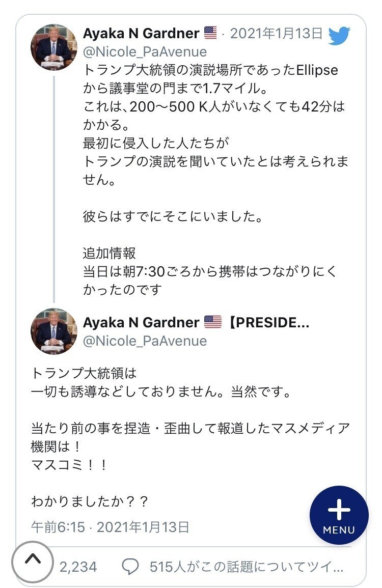Open the blue plus MENU button
The width and height of the screenshot is (382, 588).
(339, 515)
